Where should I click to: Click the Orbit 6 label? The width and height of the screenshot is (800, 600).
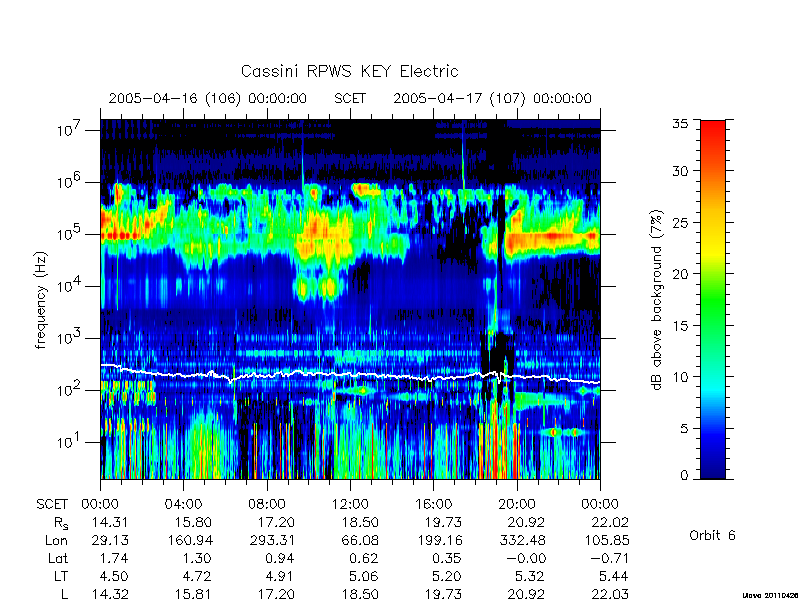point(712,536)
